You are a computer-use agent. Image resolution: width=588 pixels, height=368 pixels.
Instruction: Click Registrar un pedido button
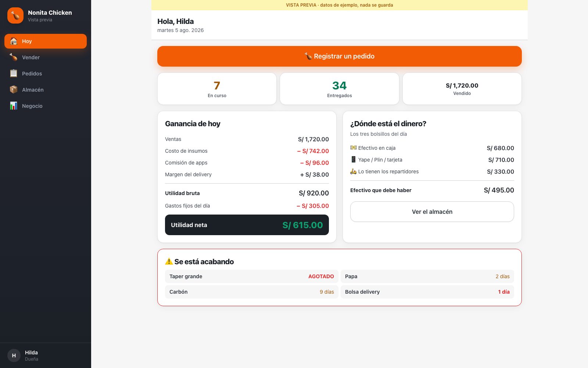click(340, 56)
